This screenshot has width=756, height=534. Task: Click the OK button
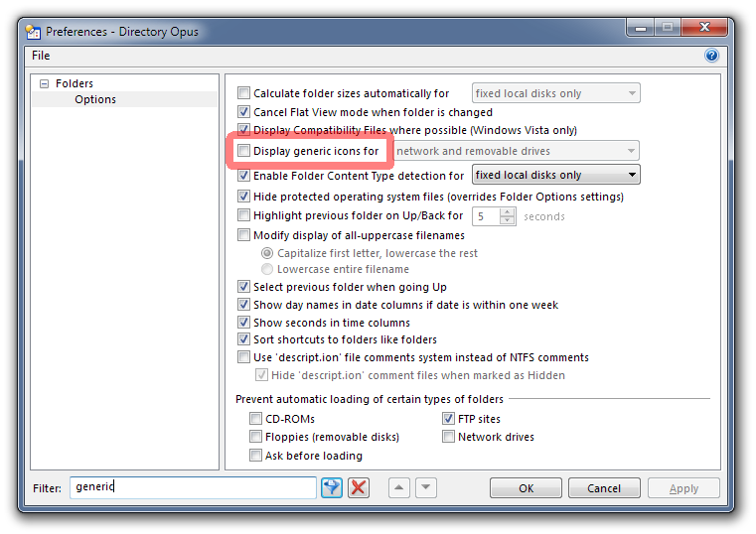[x=526, y=488]
